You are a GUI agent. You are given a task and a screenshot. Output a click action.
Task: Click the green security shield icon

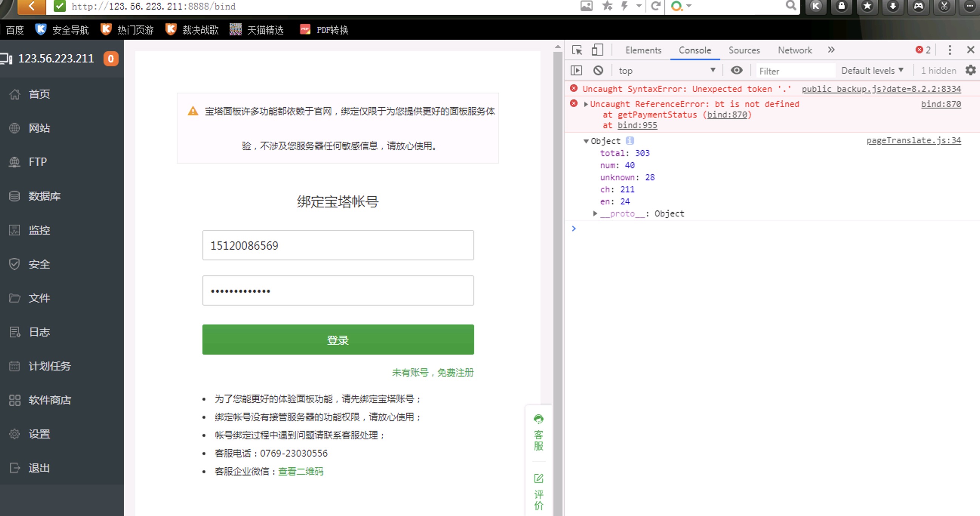60,6
